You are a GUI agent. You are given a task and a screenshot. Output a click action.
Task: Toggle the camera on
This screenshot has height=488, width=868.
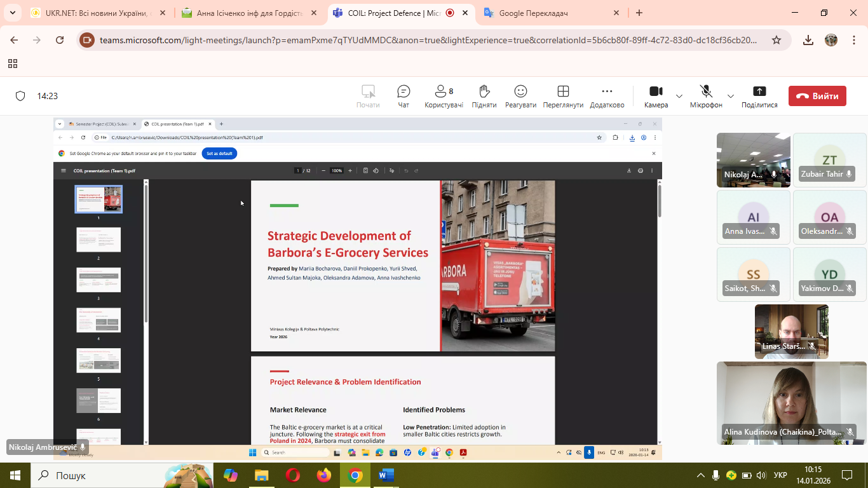(656, 96)
